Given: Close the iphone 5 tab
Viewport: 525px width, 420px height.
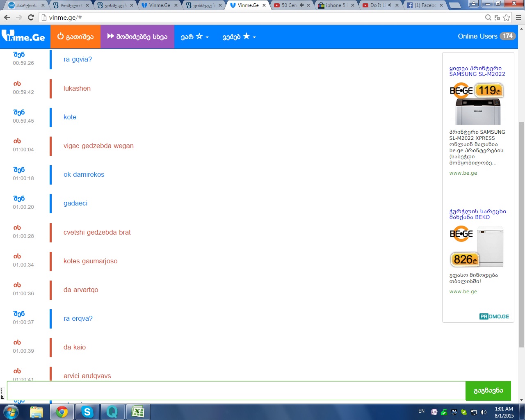Looking at the screenshot, I should 353,5.
